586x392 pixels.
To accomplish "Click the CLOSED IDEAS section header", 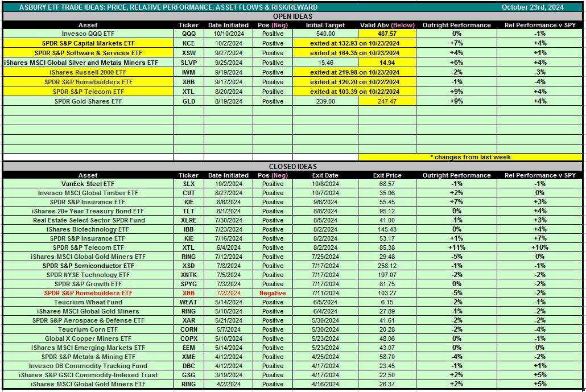I will coord(293,167).
